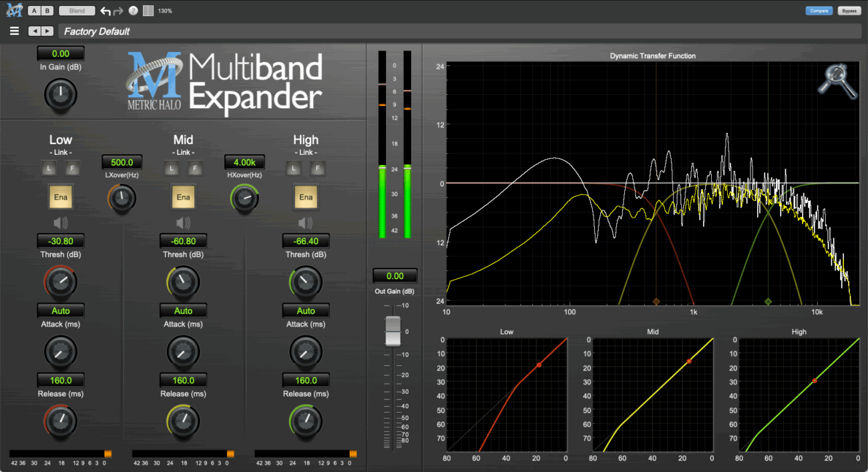Viewport: 868px width, 472px height.
Task: Solo the Mid band with speaker icon
Action: (183, 223)
